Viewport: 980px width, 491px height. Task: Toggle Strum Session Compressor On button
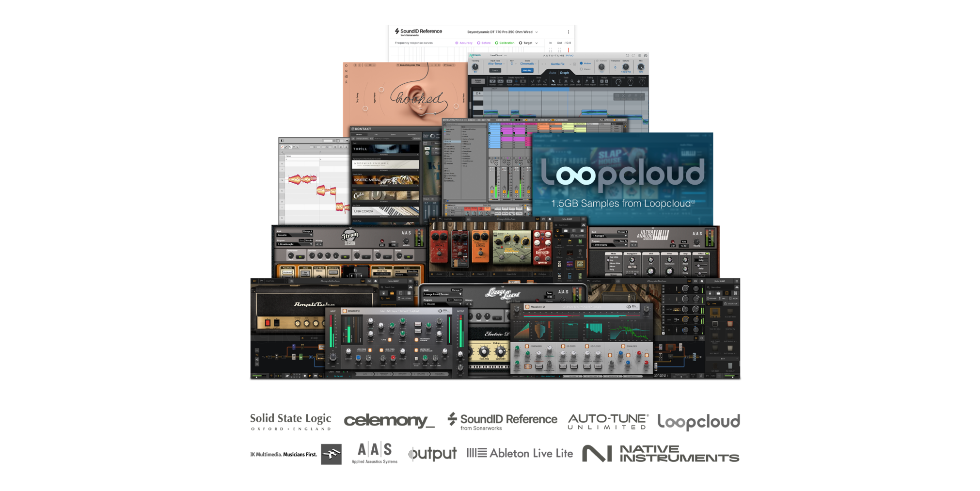[x=300, y=257]
